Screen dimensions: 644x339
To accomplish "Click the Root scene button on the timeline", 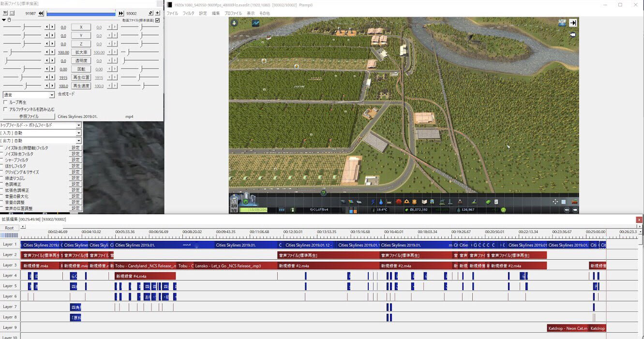I will click(x=10, y=228).
